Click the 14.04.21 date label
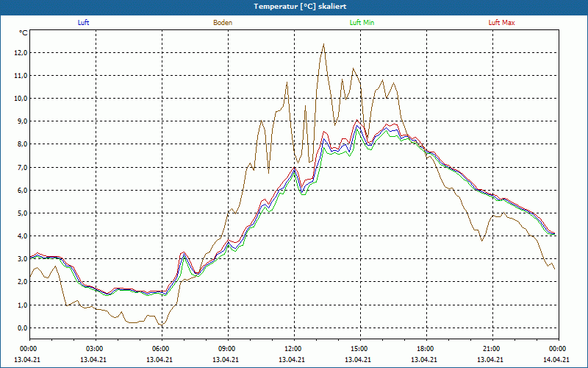 coord(556,359)
